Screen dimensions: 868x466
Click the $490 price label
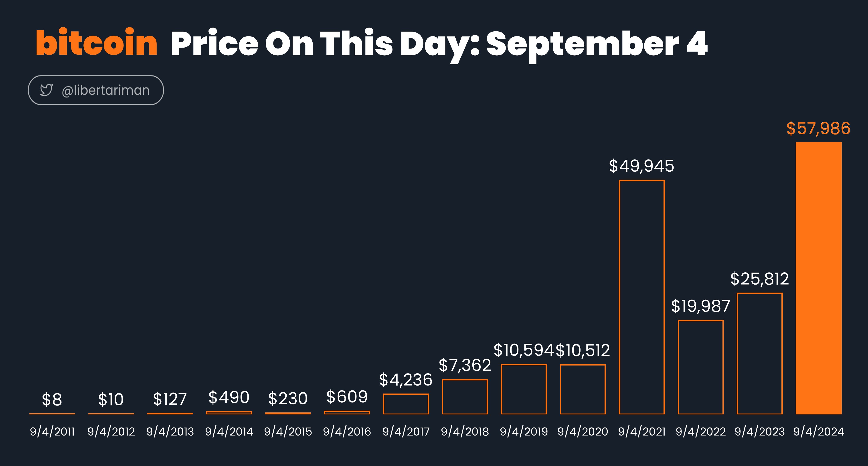coord(229,397)
